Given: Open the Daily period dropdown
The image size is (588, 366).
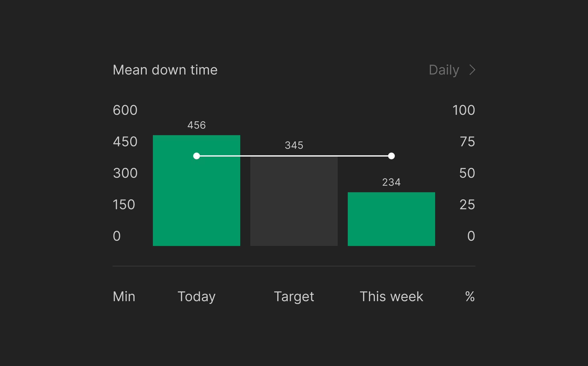Looking at the screenshot, I should click(x=444, y=70).
